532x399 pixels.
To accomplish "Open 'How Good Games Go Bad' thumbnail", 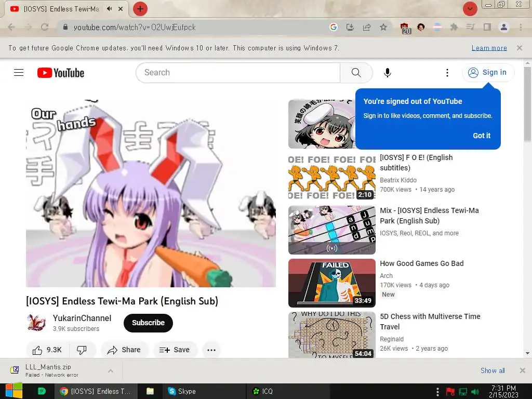I will [332, 283].
